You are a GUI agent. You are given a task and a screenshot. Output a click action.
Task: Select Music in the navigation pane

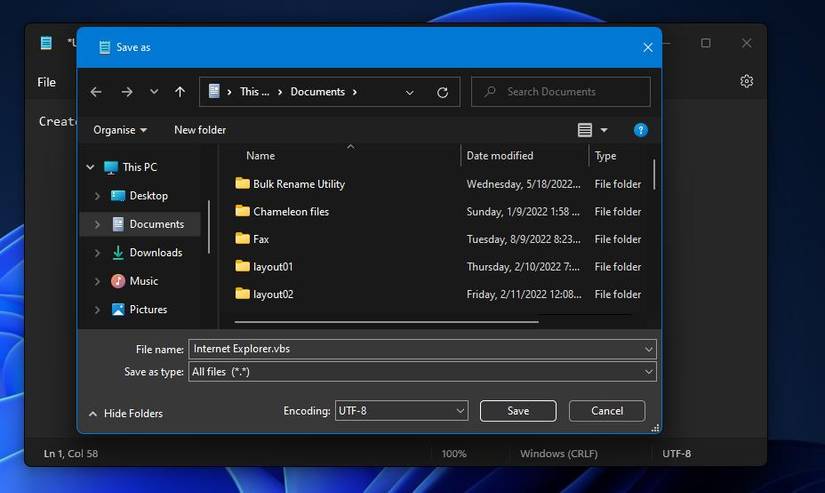click(x=144, y=281)
